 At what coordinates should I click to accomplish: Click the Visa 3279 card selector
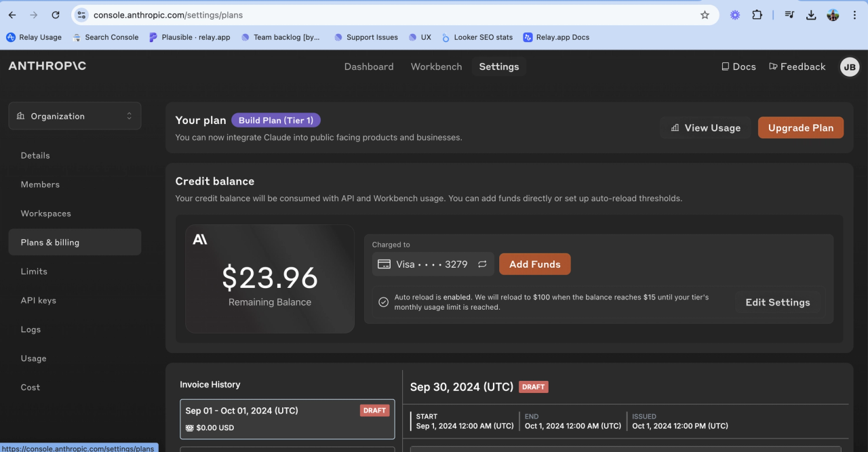[x=433, y=264]
